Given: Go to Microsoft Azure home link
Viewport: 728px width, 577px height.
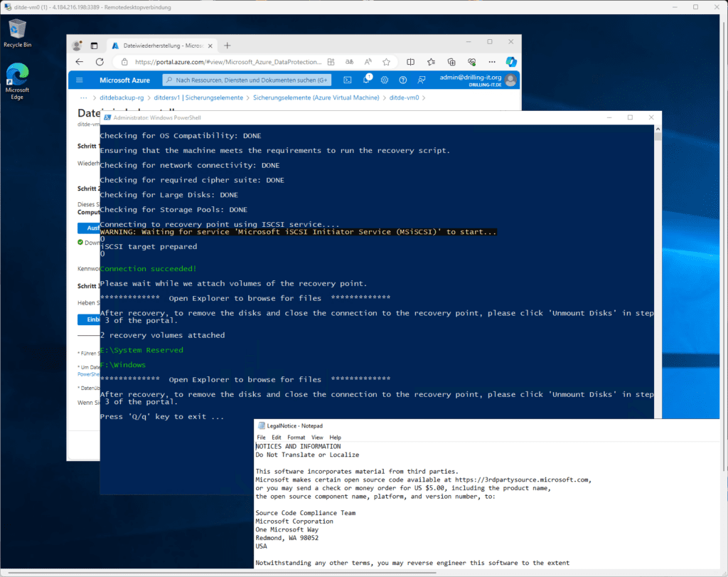Looking at the screenshot, I should tap(124, 80).
